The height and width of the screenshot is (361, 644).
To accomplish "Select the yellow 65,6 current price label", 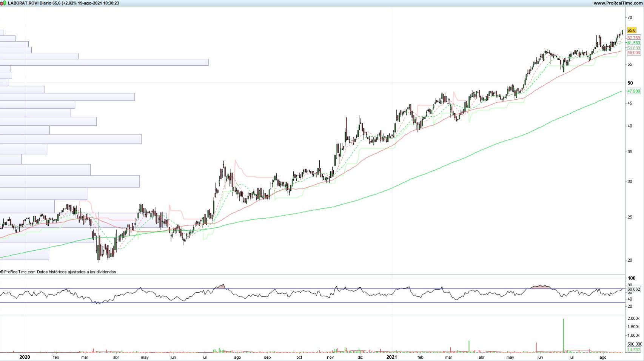I will 632,30.
